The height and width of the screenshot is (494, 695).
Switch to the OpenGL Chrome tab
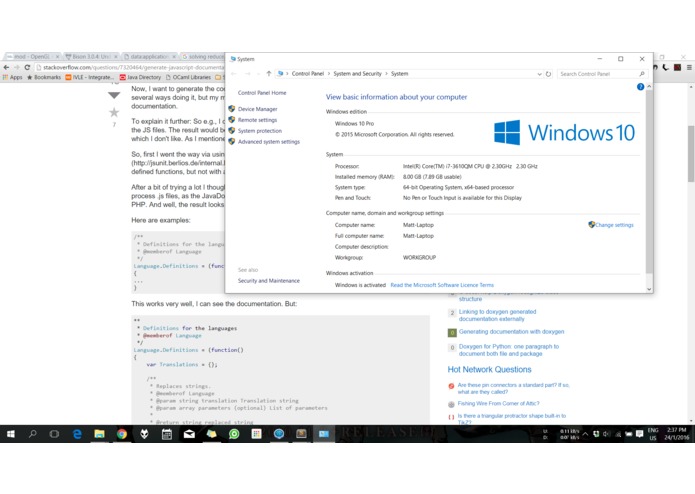tap(31, 57)
